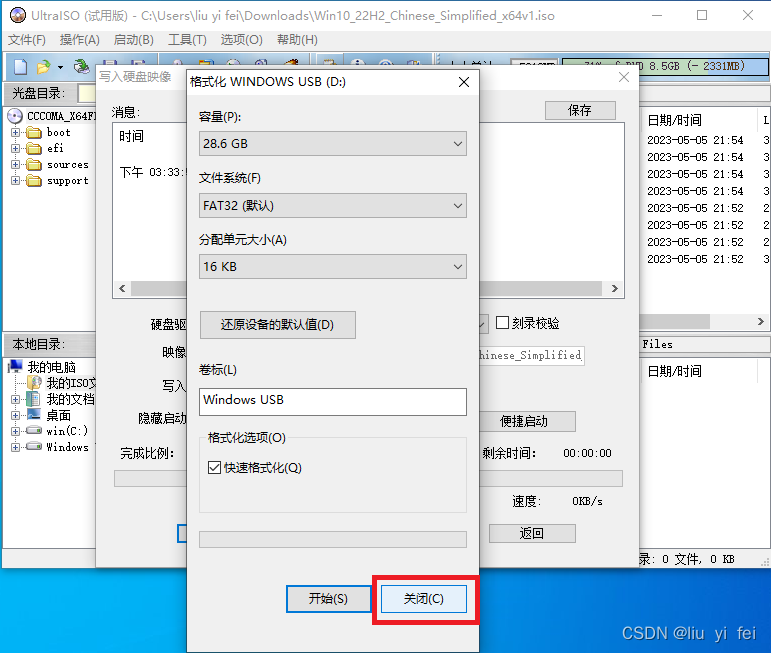Click the 0KB/s speed value
This screenshot has height=653, width=771.
587,501
